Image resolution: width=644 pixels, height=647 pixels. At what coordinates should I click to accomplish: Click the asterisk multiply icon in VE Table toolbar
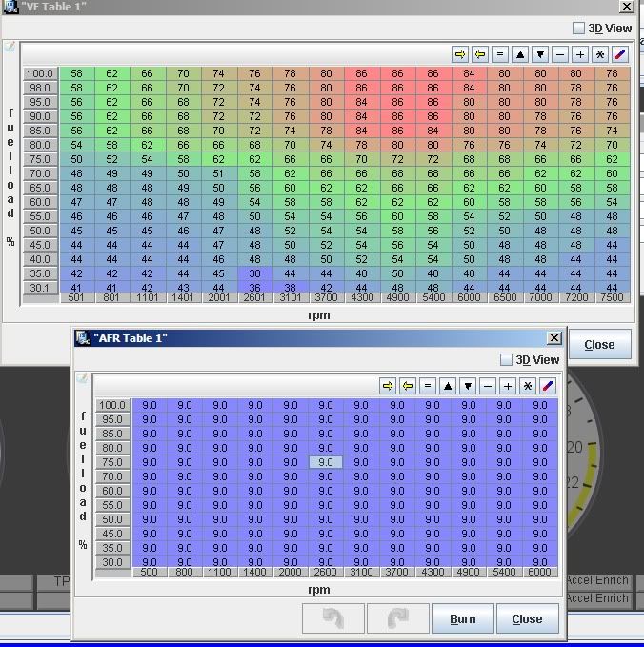(600, 54)
